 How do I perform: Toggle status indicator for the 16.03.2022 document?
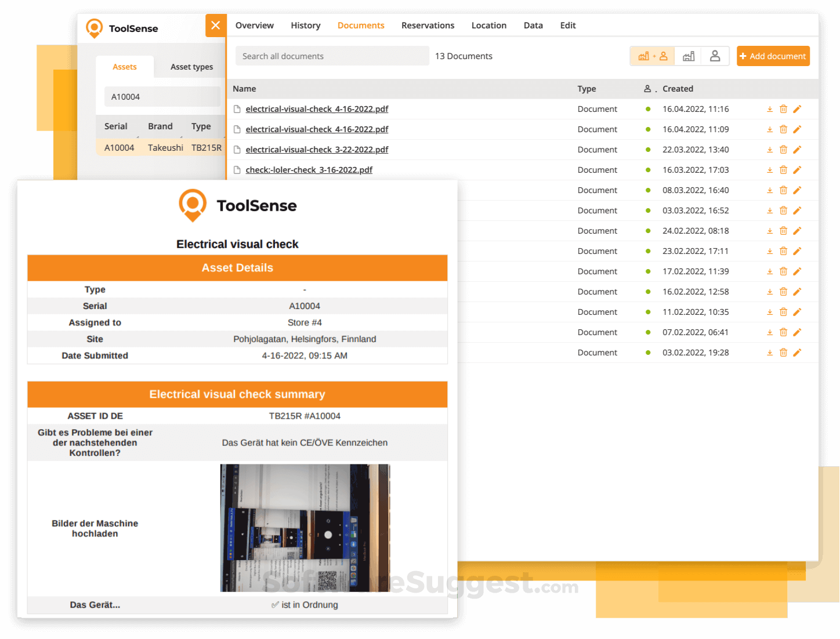[647, 169]
